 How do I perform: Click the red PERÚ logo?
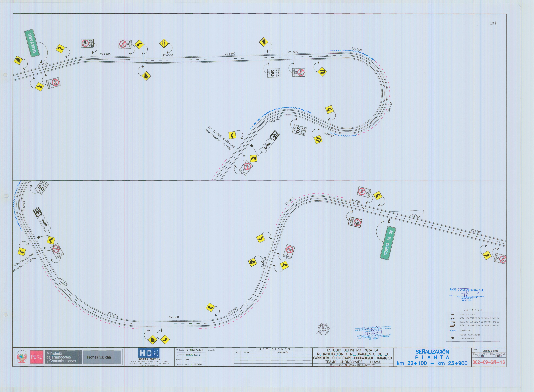37,357
